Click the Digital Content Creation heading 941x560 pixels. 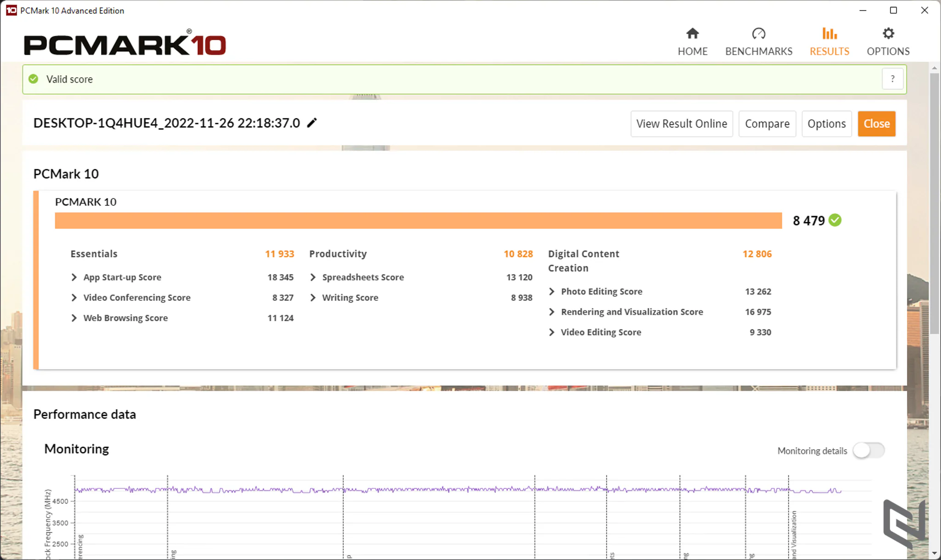[x=584, y=261]
